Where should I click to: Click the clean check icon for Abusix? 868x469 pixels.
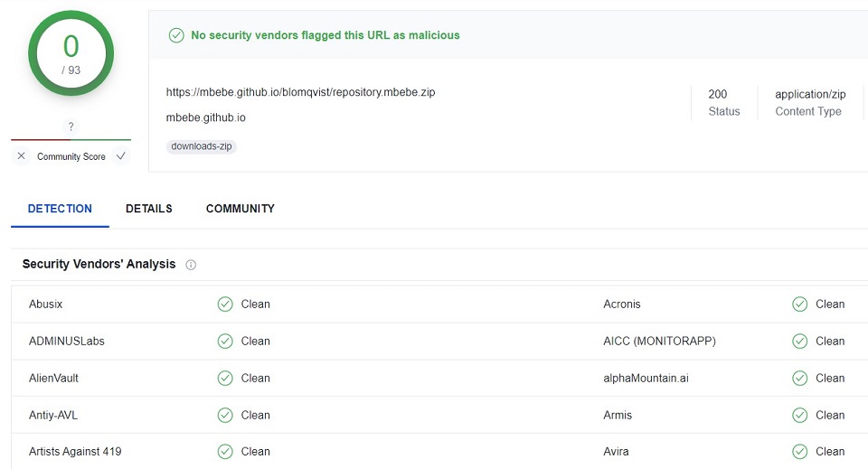pos(225,305)
